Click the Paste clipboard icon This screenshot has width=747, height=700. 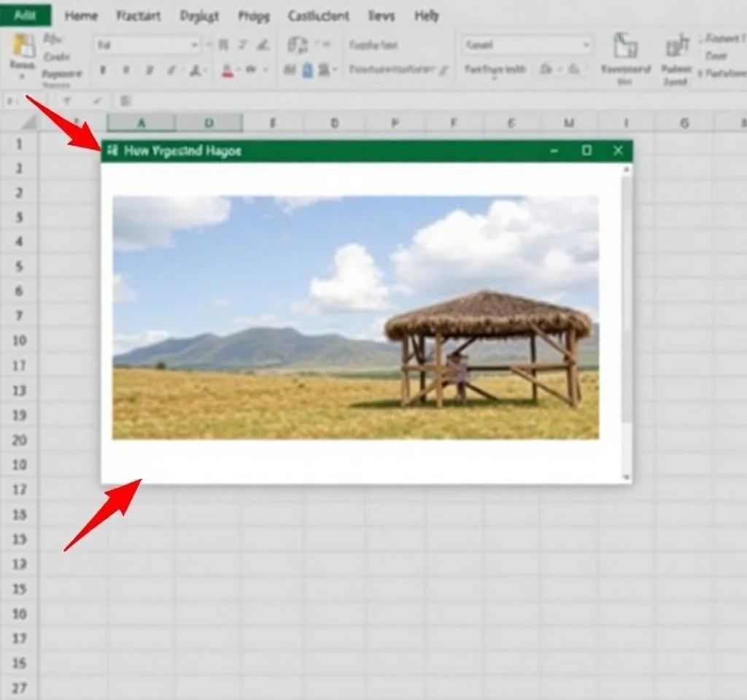click(22, 47)
